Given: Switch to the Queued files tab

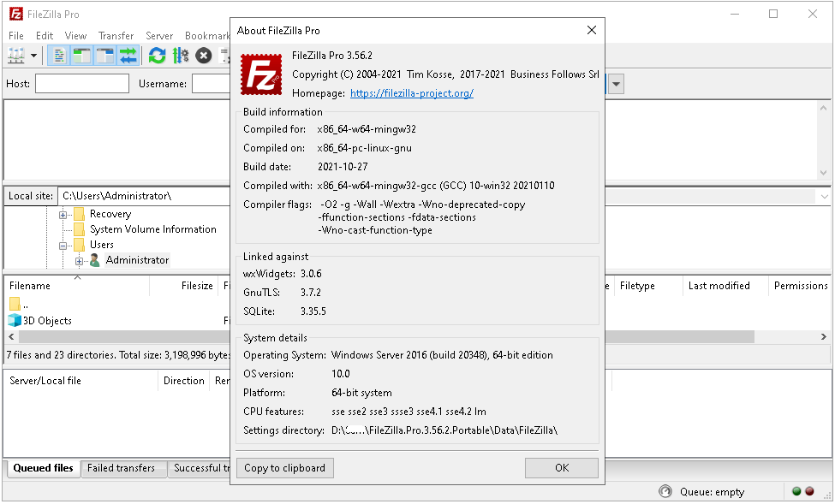Looking at the screenshot, I should (43, 468).
